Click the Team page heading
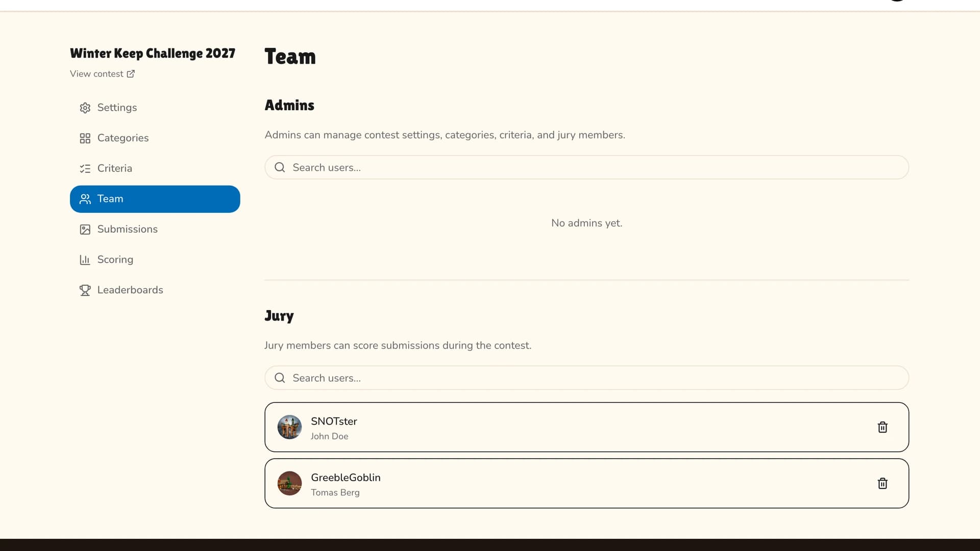Screen dimensions: 980x551 pyautogui.click(x=290, y=57)
